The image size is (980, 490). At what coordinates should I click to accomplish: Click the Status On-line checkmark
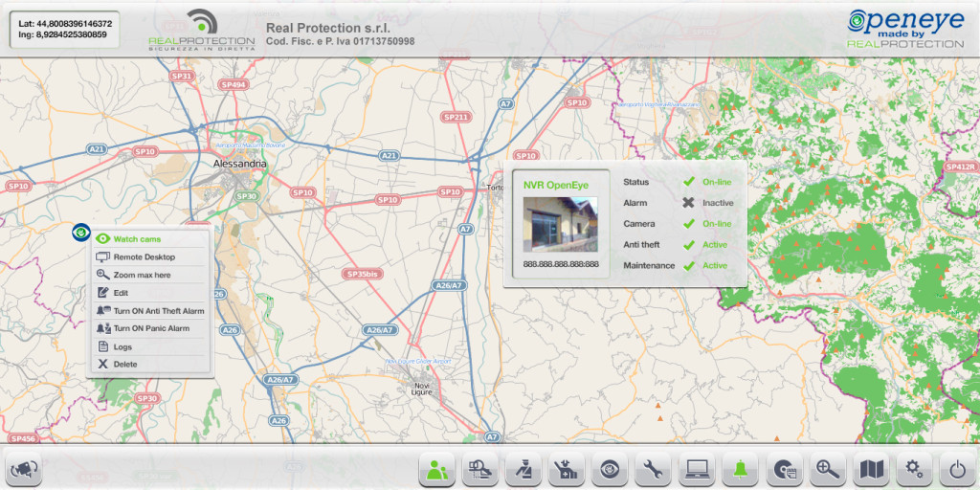[689, 182]
